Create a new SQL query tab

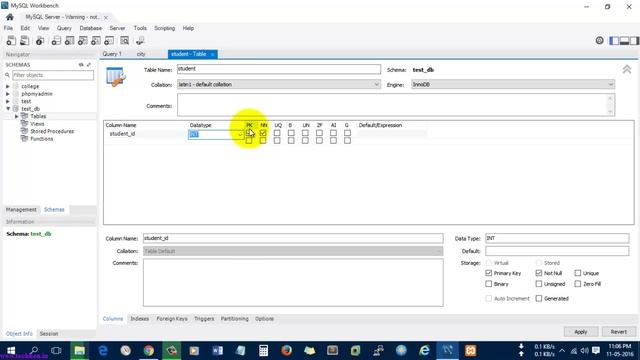pyautogui.click(x=11, y=40)
